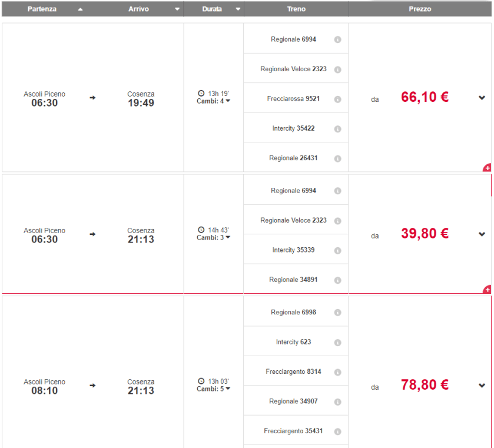Click red plus icon under 39,80 € fare
Viewport: 494px width, 448px height.
[x=487, y=290]
